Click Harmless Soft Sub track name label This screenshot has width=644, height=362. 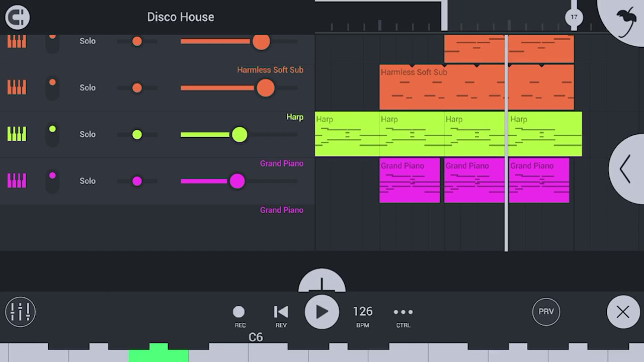tap(270, 70)
